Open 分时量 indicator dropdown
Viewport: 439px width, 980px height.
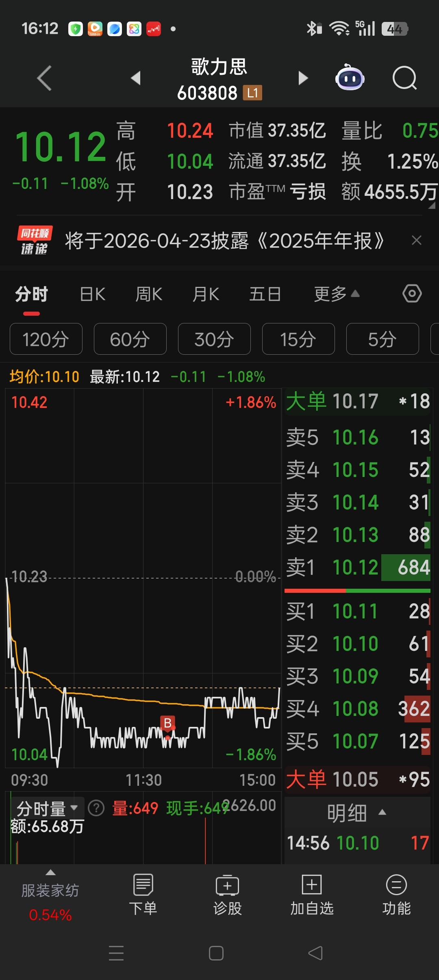(47, 808)
